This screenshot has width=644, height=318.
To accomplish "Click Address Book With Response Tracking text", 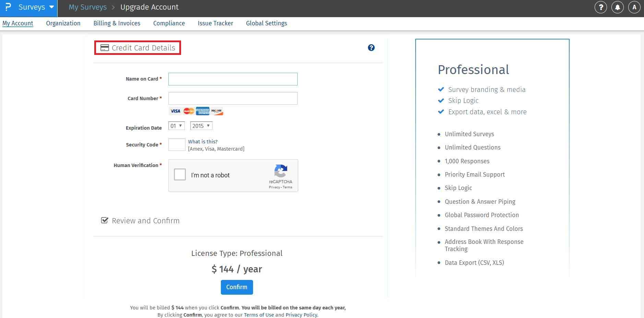I will coord(484,245).
